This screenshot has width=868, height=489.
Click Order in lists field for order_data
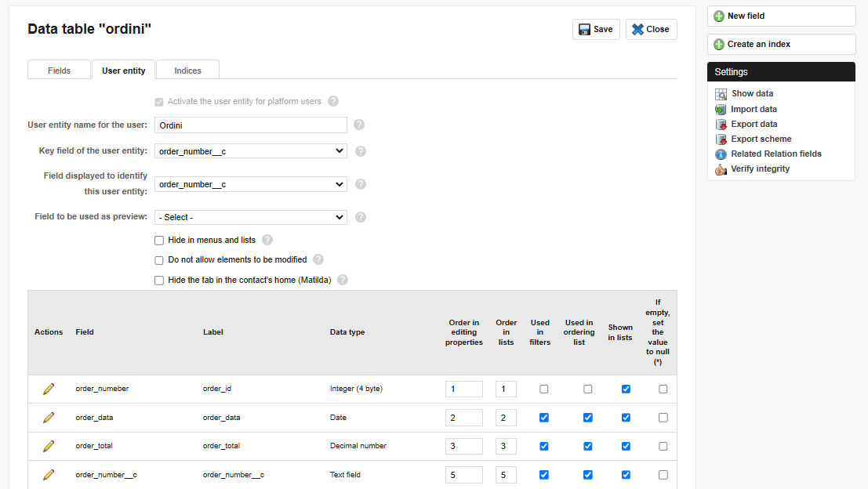pos(506,418)
